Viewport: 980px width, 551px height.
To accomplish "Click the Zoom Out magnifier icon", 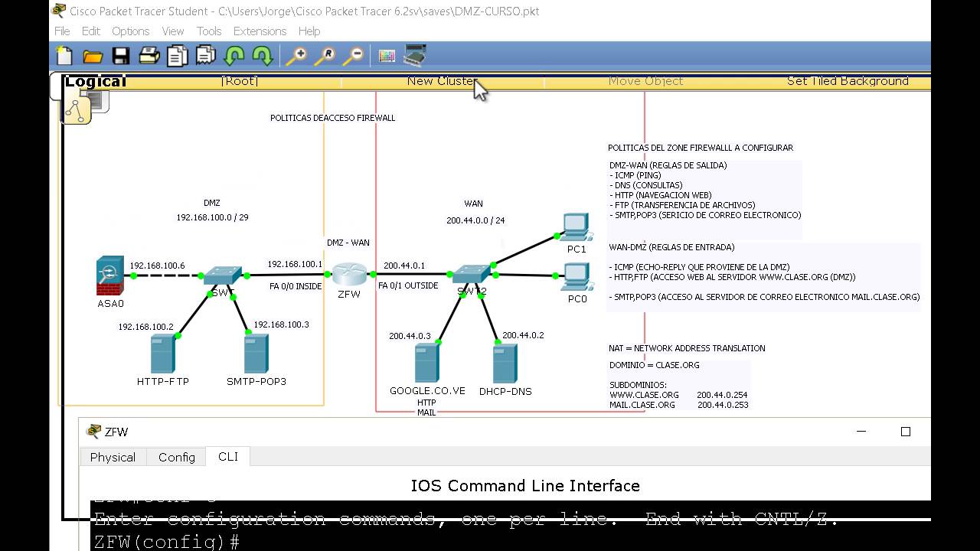I will pos(353,56).
